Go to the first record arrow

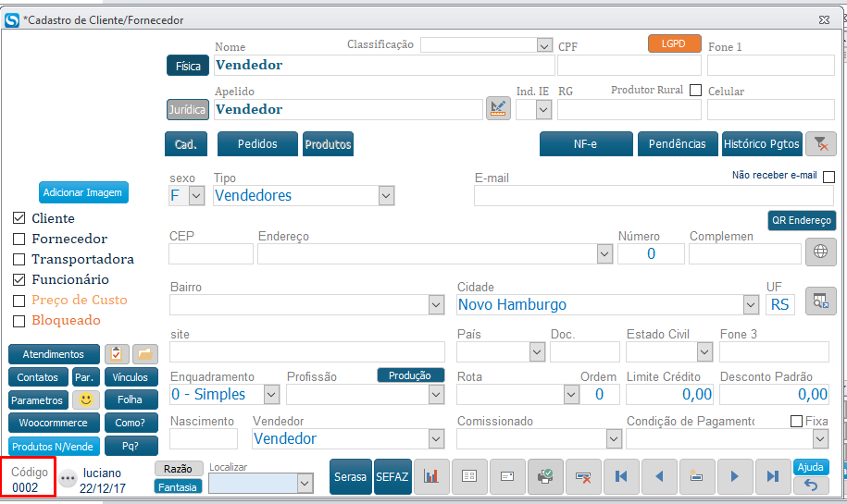click(x=621, y=476)
